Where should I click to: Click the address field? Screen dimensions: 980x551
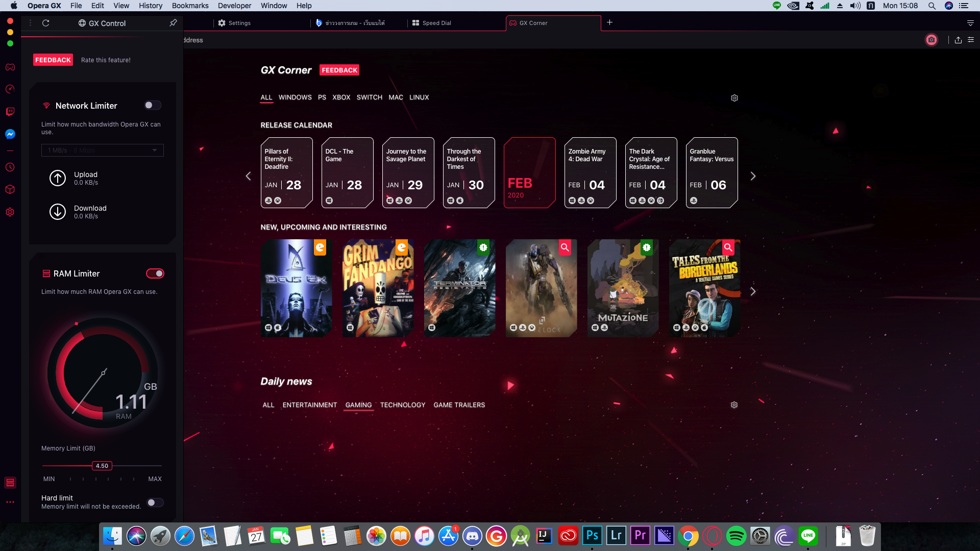551,40
